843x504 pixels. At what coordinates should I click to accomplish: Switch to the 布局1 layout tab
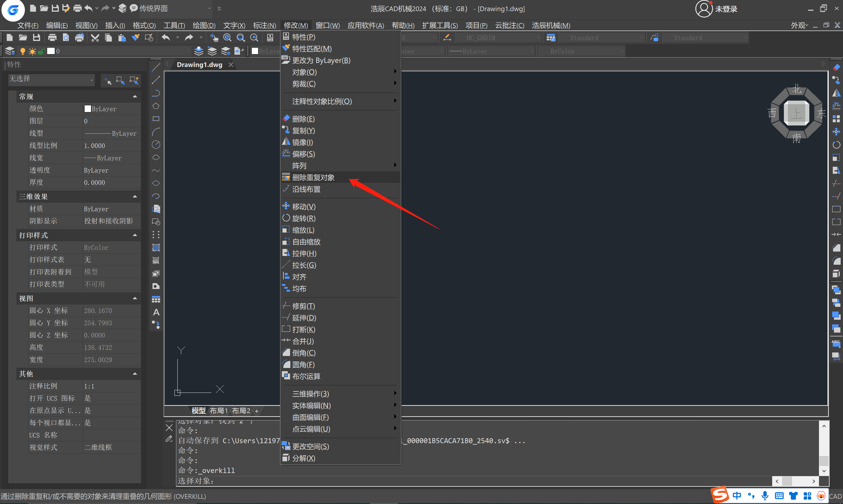tap(218, 411)
